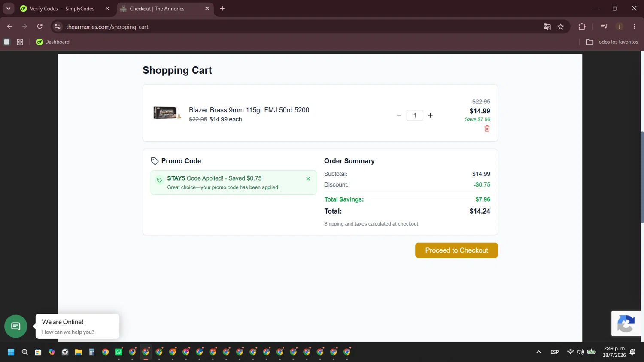This screenshot has width=644, height=362.
Task: Click the Total amount $14.24
Action: [x=480, y=211]
